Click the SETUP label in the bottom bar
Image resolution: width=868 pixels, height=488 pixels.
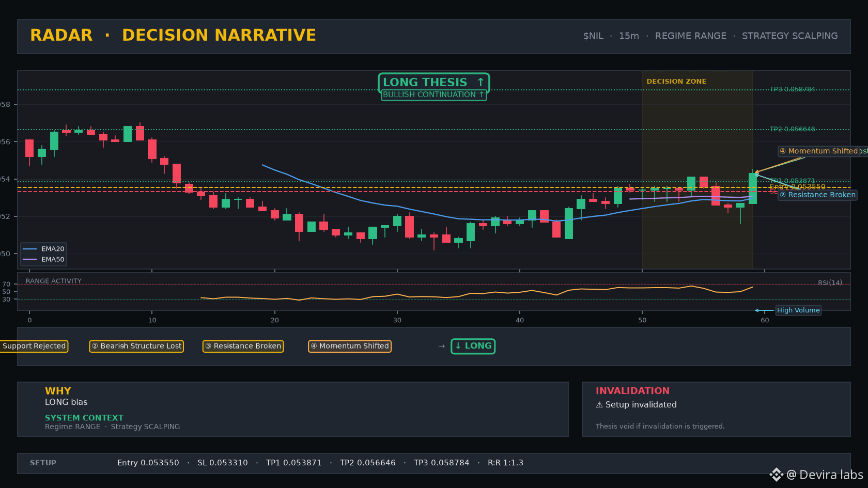(x=43, y=463)
